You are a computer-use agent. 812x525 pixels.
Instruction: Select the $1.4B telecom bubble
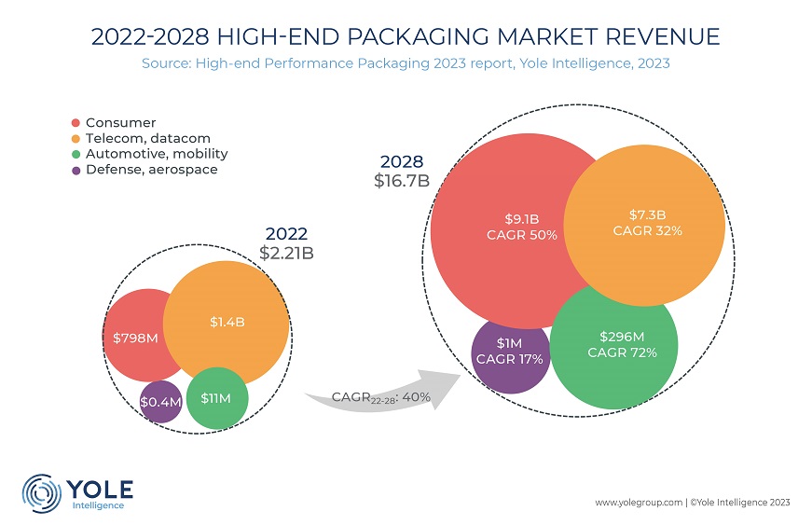click(226, 324)
